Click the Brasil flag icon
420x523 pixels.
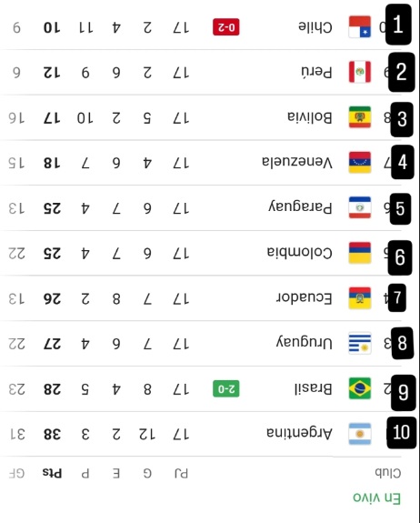click(x=360, y=388)
